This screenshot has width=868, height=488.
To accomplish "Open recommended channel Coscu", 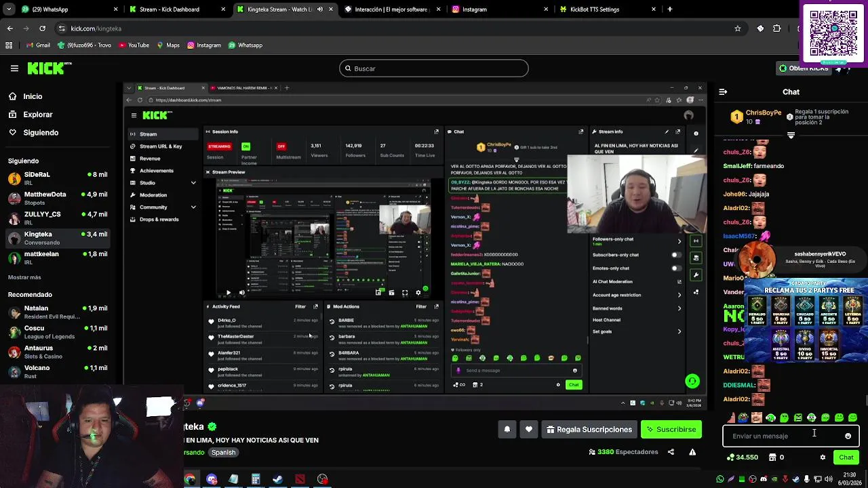I will tap(58, 332).
